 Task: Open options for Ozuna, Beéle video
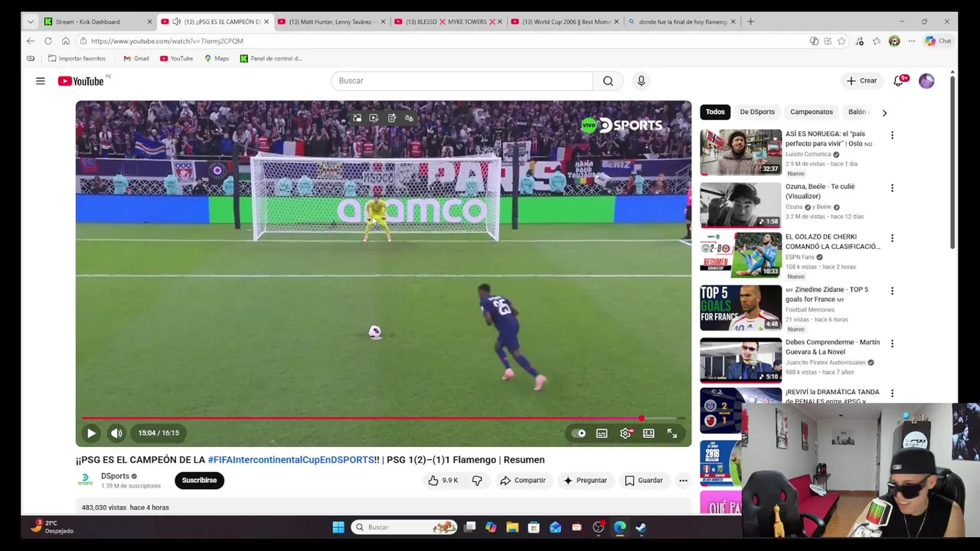pos(892,188)
